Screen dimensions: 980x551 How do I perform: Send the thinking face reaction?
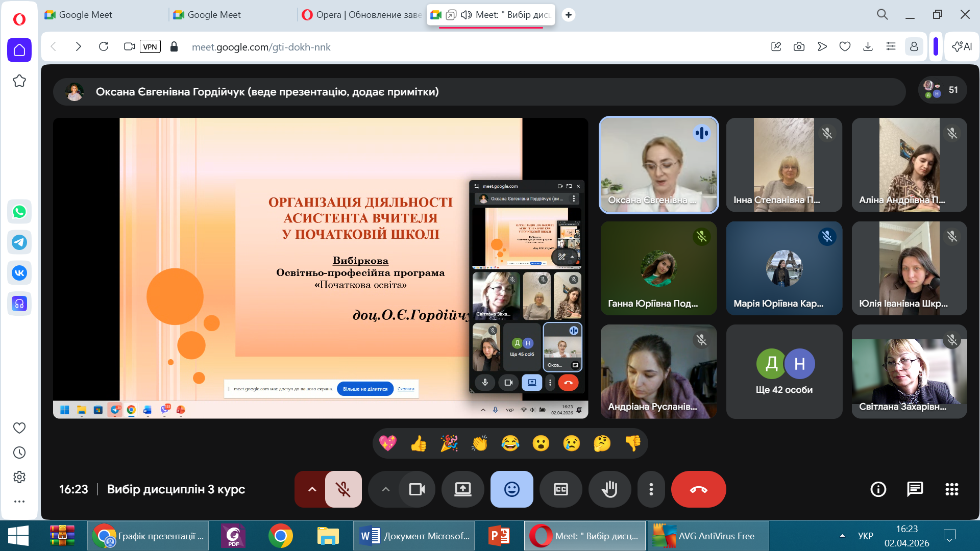602,443
